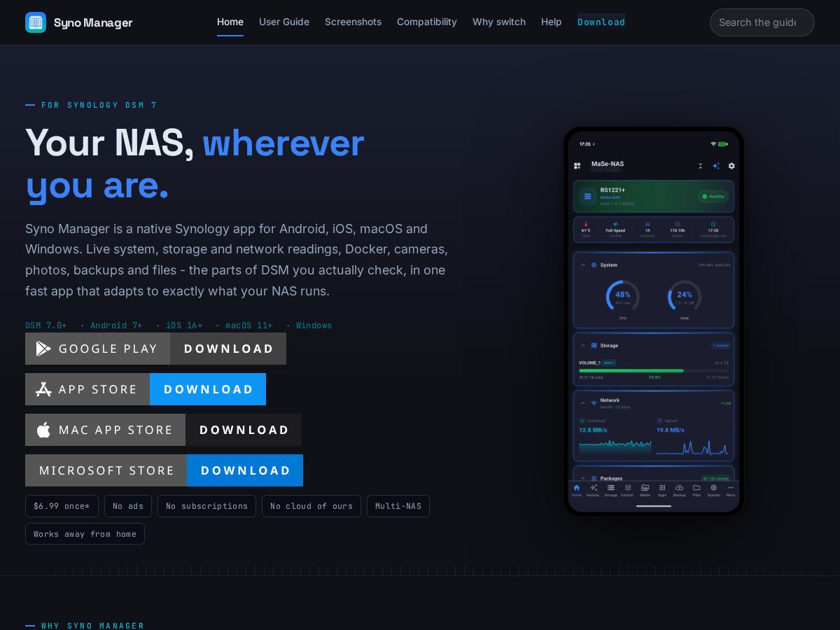Click the iOS 16+ requirement text

tap(184, 325)
